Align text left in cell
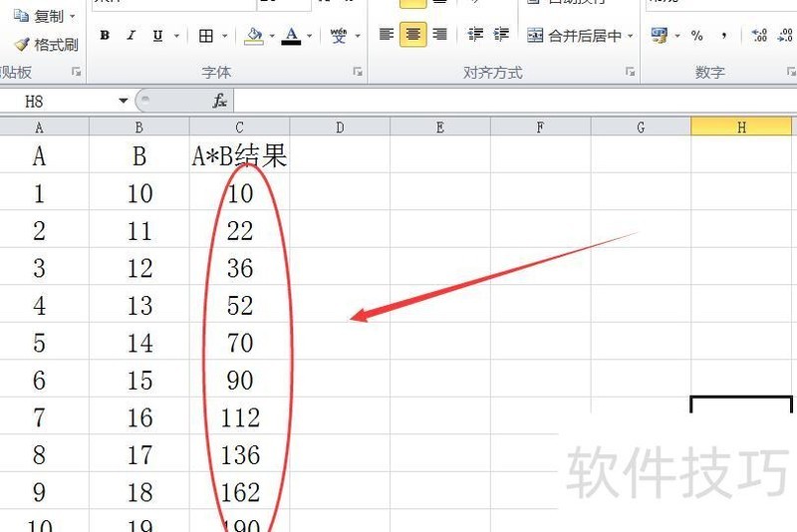Image resolution: width=797 pixels, height=532 pixels. tap(387, 35)
